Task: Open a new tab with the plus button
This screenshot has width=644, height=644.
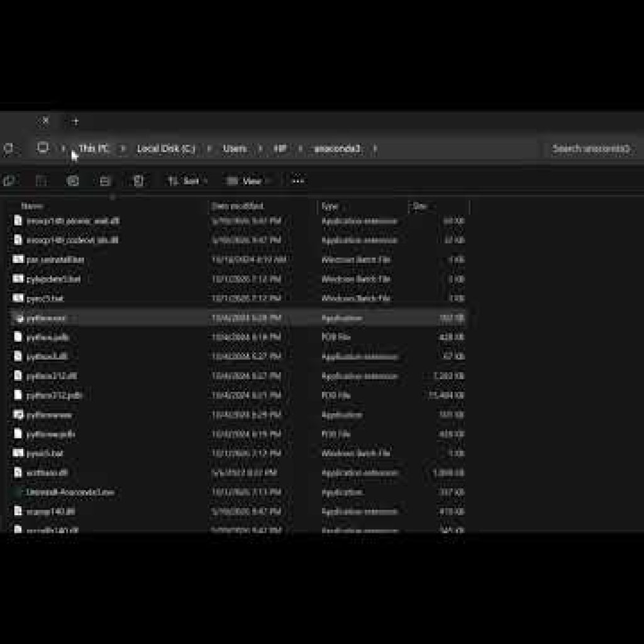Action: 75,121
